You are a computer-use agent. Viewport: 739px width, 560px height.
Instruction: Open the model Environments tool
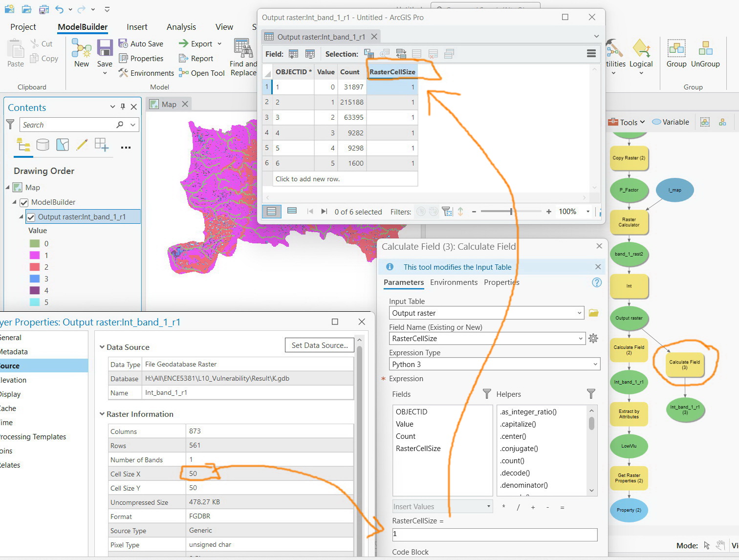pyautogui.click(x=146, y=73)
